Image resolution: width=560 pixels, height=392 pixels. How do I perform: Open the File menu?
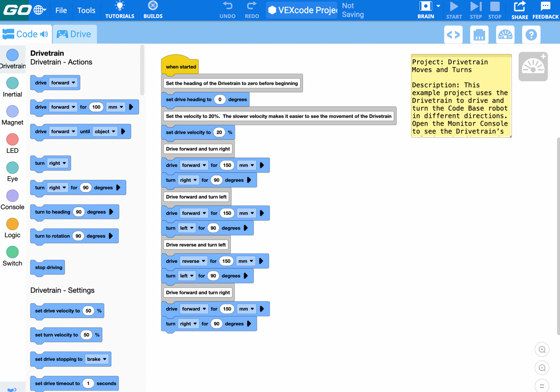click(x=61, y=10)
